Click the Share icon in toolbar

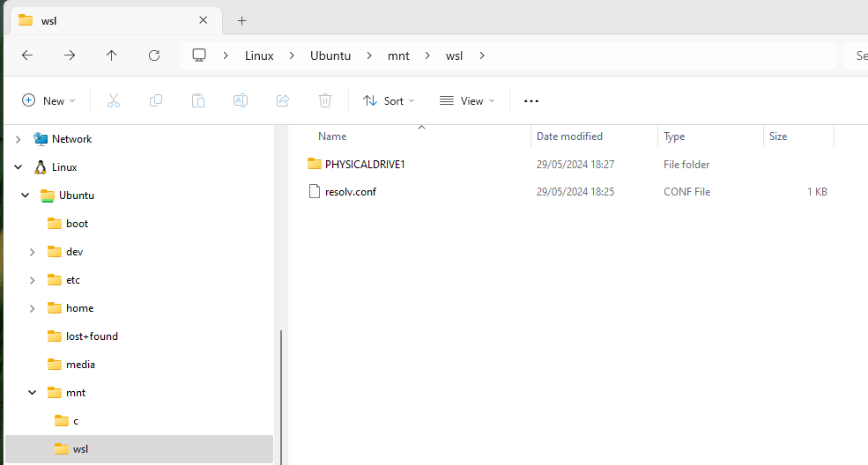click(x=283, y=101)
